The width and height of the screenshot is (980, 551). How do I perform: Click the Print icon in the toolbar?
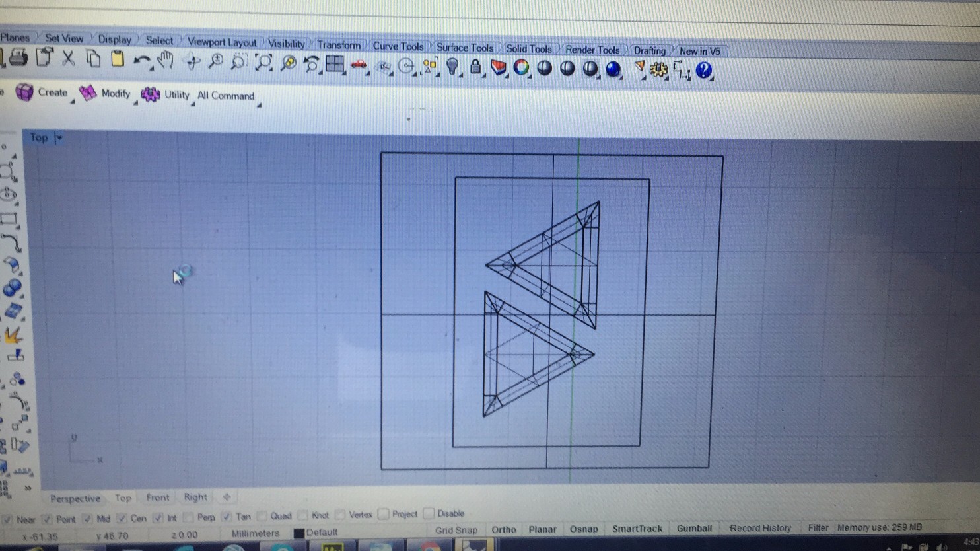18,57
